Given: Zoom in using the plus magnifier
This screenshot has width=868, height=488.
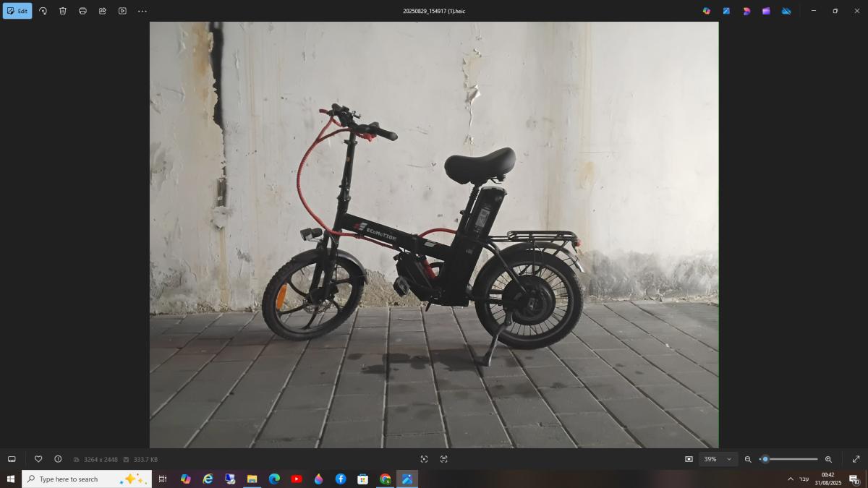Looking at the screenshot, I should 828,459.
